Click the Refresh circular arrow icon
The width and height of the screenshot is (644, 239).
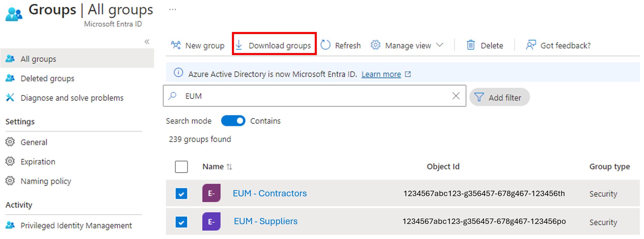(x=325, y=45)
